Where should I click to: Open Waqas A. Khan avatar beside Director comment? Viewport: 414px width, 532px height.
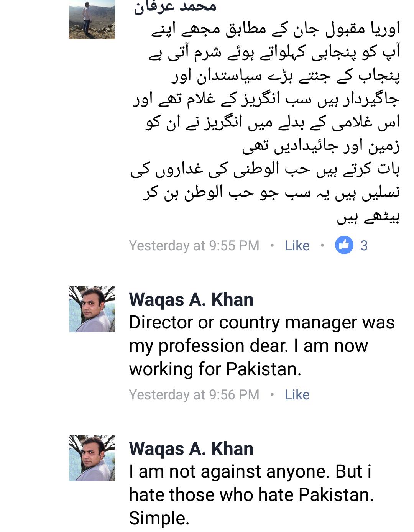click(92, 309)
